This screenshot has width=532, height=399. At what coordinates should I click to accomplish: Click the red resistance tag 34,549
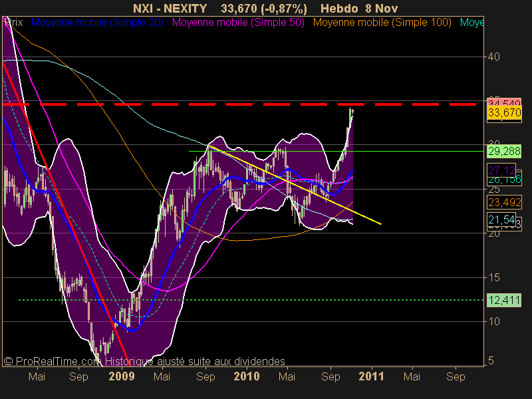(x=504, y=102)
